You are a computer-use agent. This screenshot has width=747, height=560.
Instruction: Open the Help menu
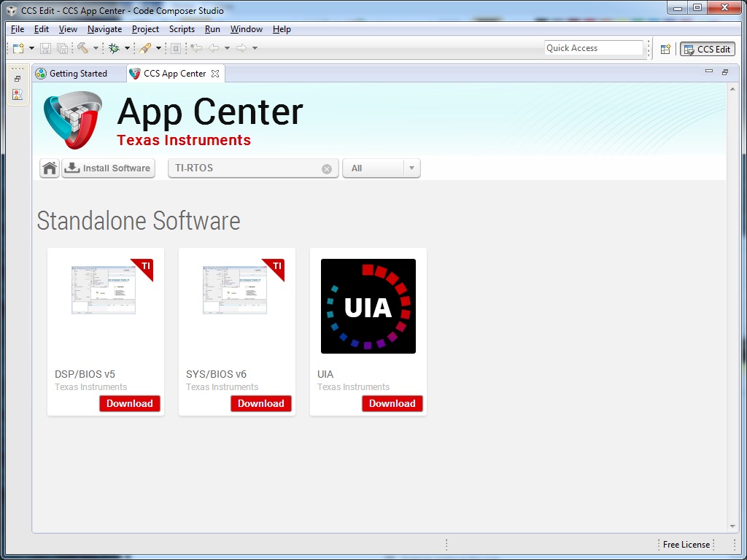coord(282,29)
